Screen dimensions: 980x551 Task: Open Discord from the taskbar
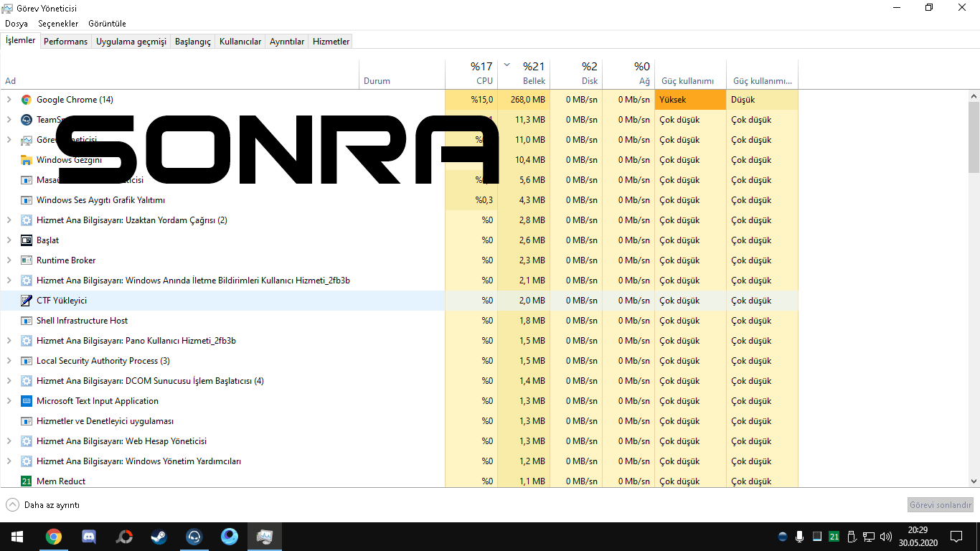point(89,536)
